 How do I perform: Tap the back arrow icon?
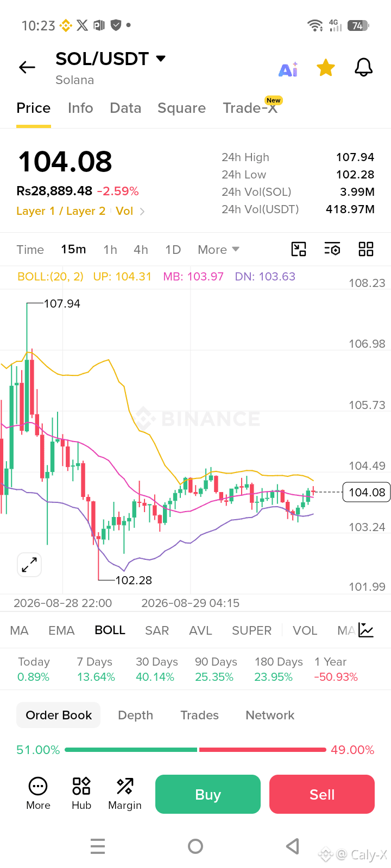[x=27, y=67]
